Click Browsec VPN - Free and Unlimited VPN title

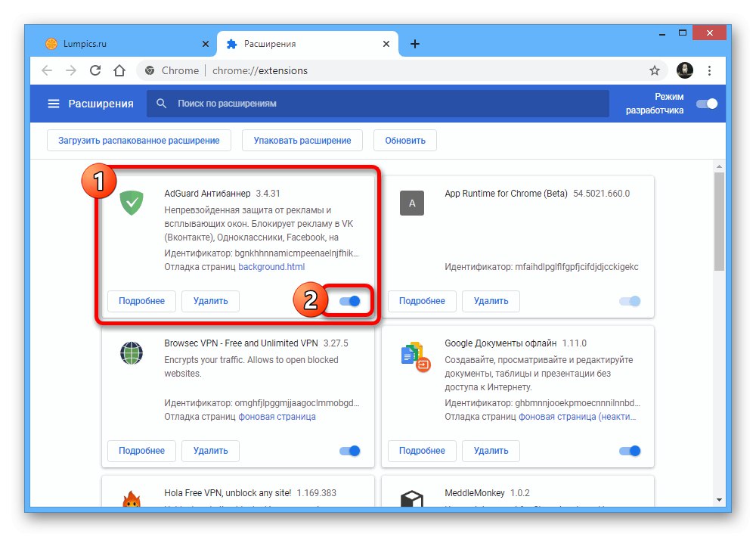coord(241,343)
